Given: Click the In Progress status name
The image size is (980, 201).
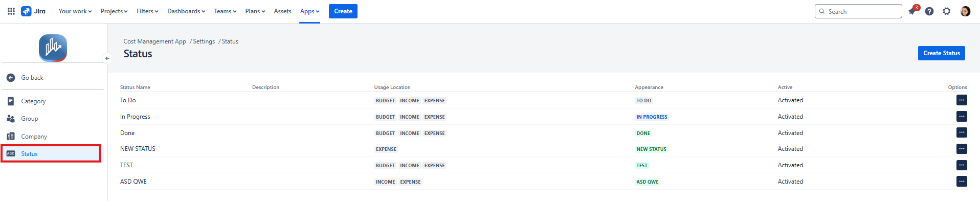Looking at the screenshot, I should (x=135, y=117).
